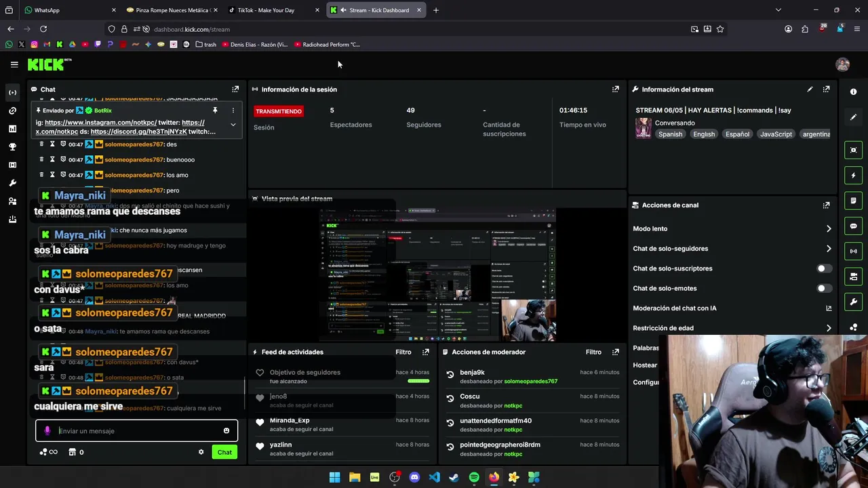Open File Explorer from the taskbar

[355, 477]
